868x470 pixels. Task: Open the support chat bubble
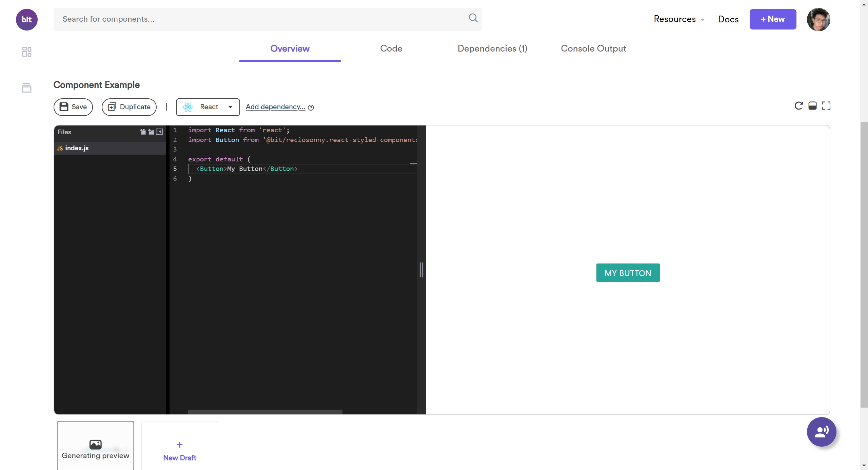[821, 432]
